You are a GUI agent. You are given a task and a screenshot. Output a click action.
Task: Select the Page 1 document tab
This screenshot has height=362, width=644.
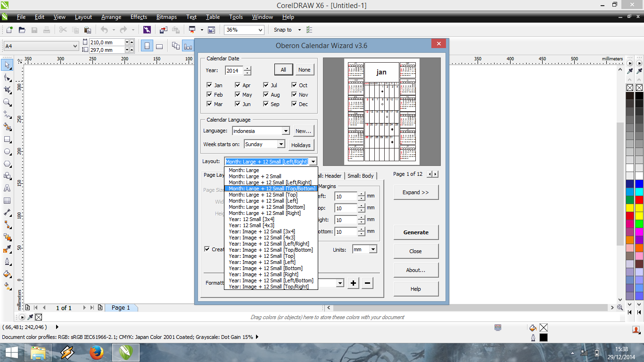121,307
